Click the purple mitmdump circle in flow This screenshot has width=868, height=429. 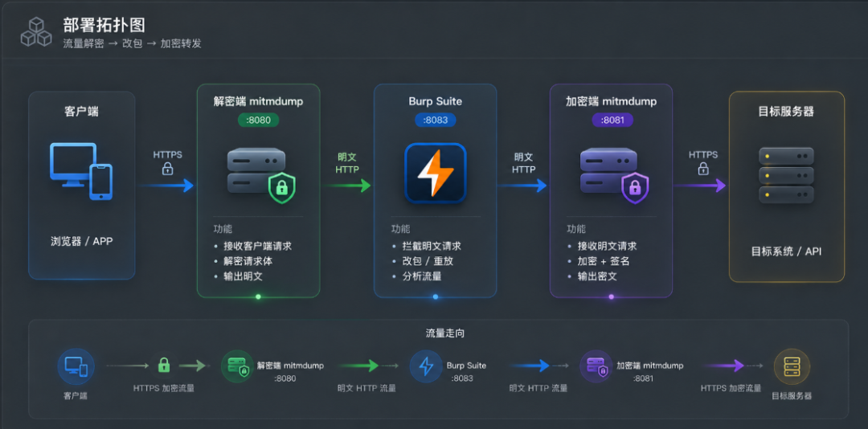tap(596, 366)
